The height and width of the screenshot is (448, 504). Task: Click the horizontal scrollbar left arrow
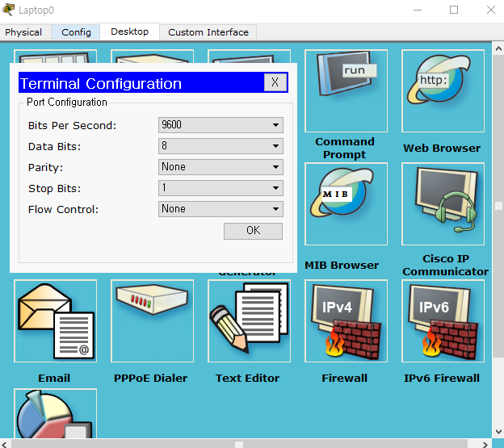pyautogui.click(x=5, y=445)
